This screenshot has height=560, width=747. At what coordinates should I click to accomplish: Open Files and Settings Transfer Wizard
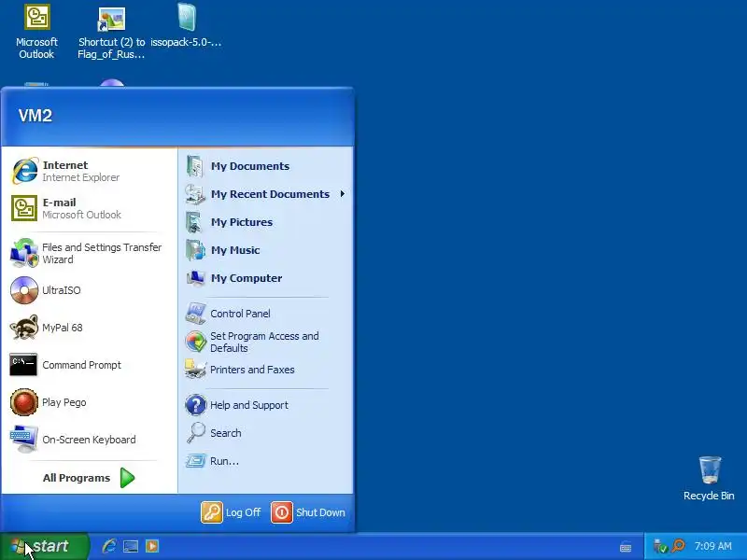(89, 253)
